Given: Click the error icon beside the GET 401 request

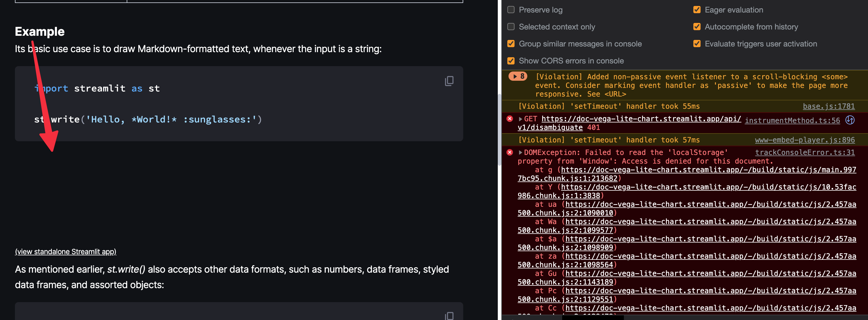Looking at the screenshot, I should click(x=509, y=119).
